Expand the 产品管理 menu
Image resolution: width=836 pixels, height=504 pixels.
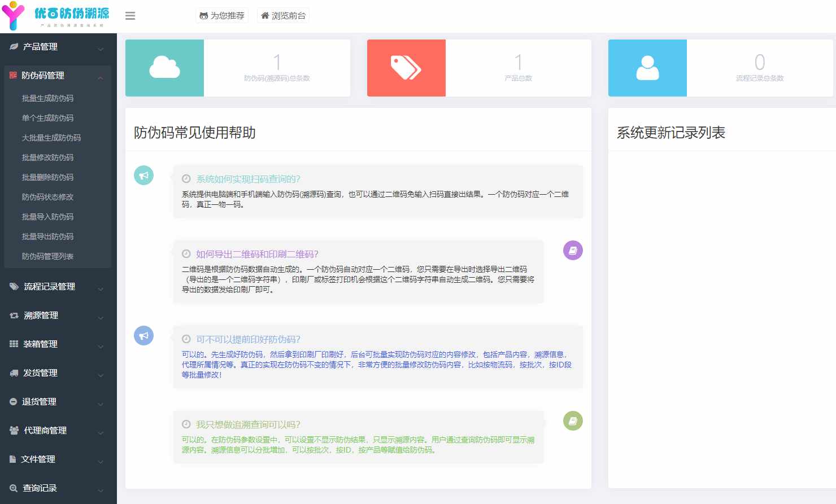point(56,47)
